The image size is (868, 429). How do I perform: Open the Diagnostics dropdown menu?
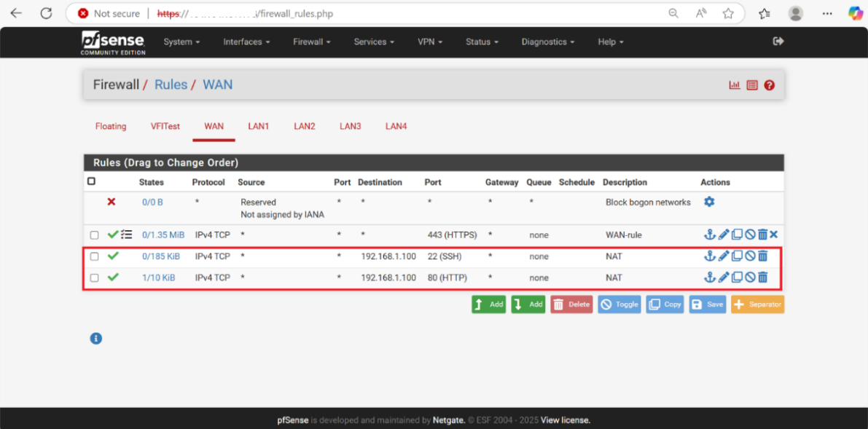[548, 42]
